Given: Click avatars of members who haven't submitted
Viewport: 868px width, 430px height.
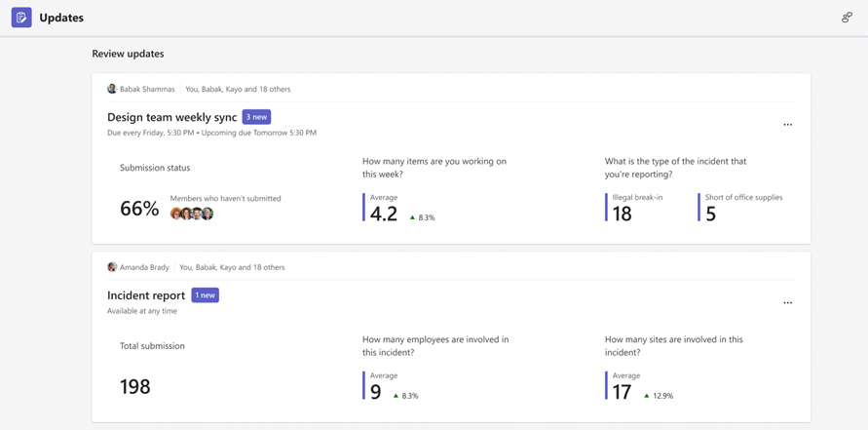Looking at the screenshot, I should (192, 214).
